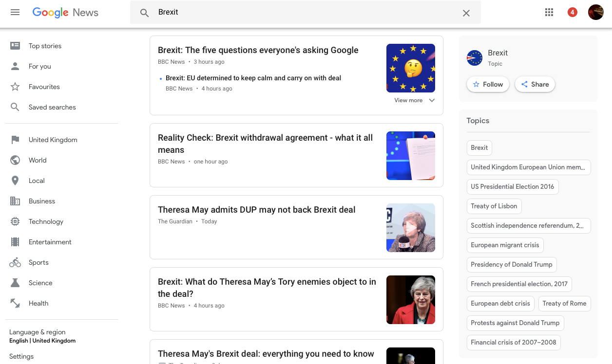
Task: Open the Treaty of Lisbon topic chip
Action: point(494,206)
